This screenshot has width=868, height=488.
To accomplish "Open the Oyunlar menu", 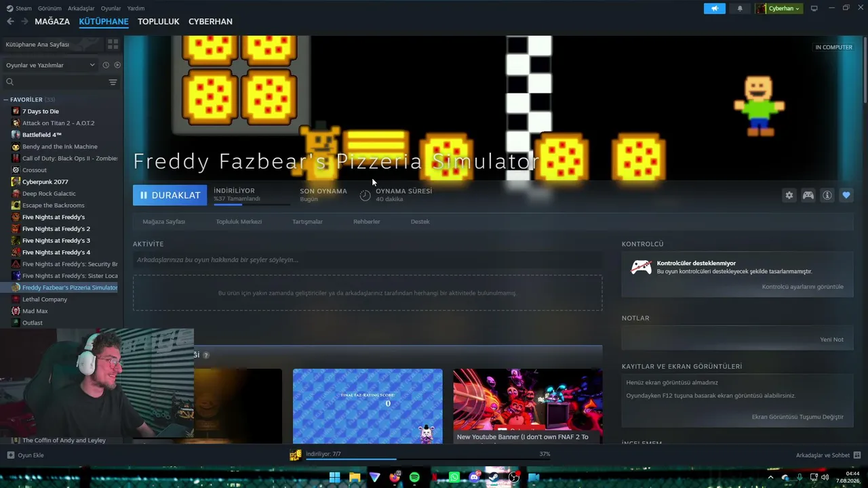I will pyautogui.click(x=111, y=8).
